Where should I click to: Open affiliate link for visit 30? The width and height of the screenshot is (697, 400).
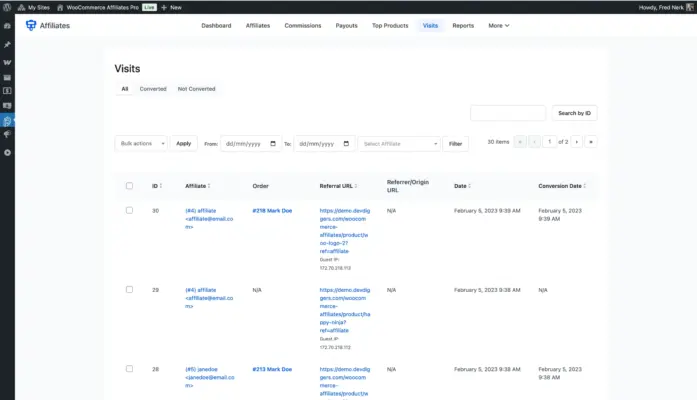point(209,219)
